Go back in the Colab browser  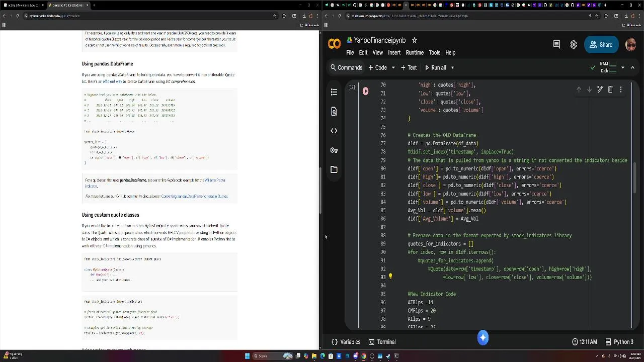tap(326, 16)
